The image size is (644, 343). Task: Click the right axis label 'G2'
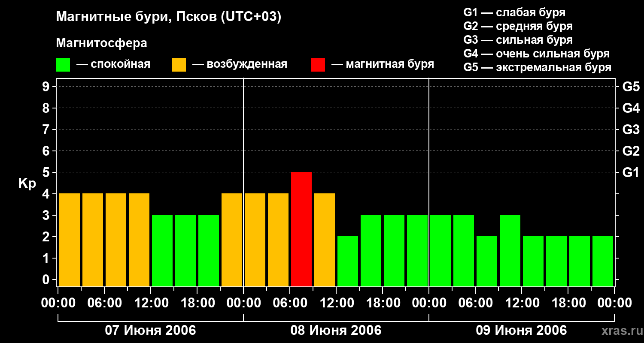[x=631, y=151]
